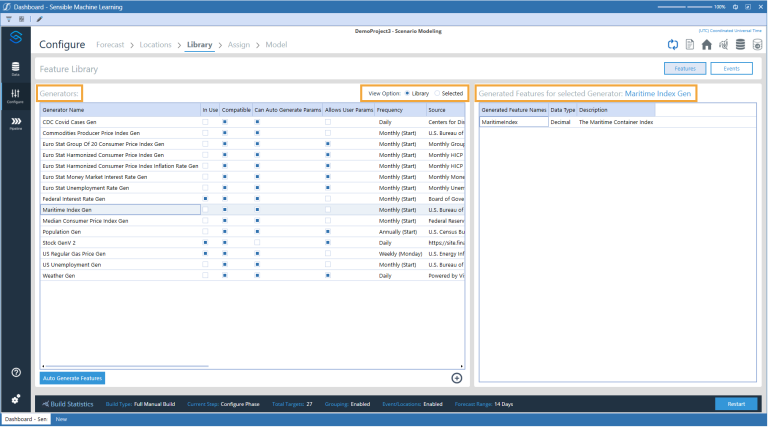Go to the home icon
Screen dimensions: 768x427
(706, 45)
